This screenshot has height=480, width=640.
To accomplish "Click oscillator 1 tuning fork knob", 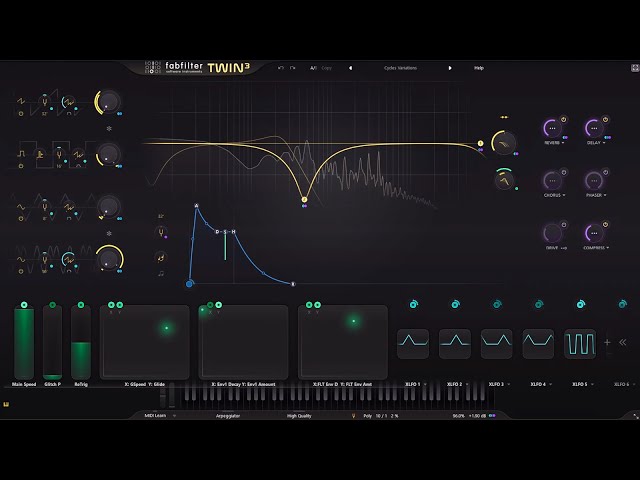I will [45, 101].
